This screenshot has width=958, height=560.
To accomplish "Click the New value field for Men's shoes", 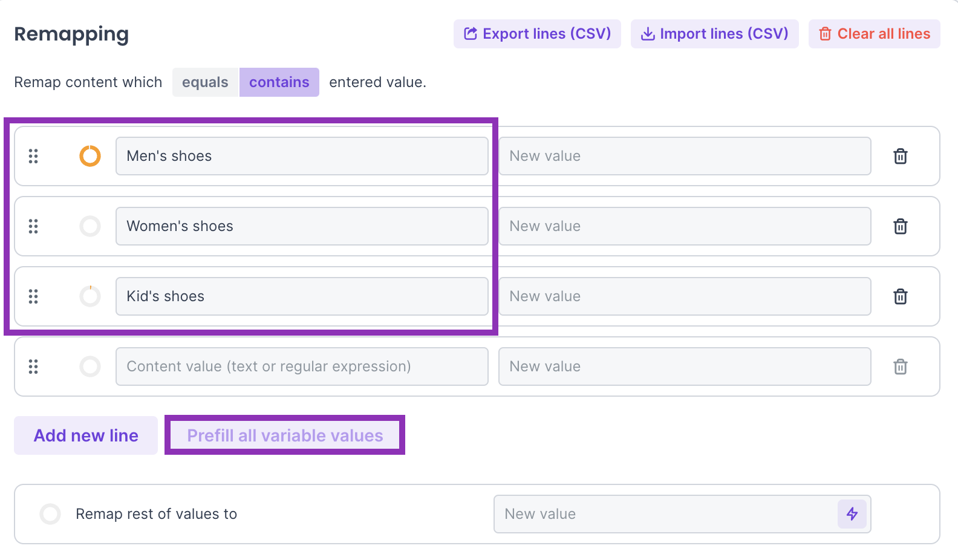I will click(x=684, y=156).
